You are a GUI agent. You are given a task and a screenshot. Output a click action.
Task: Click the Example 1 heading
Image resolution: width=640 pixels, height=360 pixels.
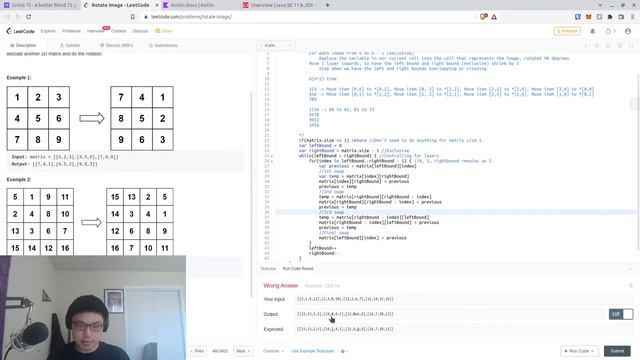point(19,78)
